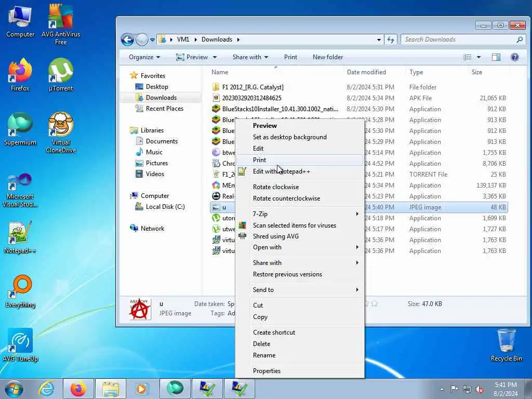The height and width of the screenshot is (399, 532).
Task: Choose Rotate clockwise
Action: tap(300, 187)
